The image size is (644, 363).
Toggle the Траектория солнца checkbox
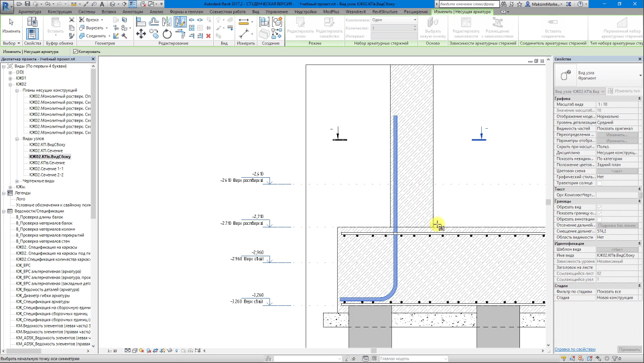click(599, 183)
